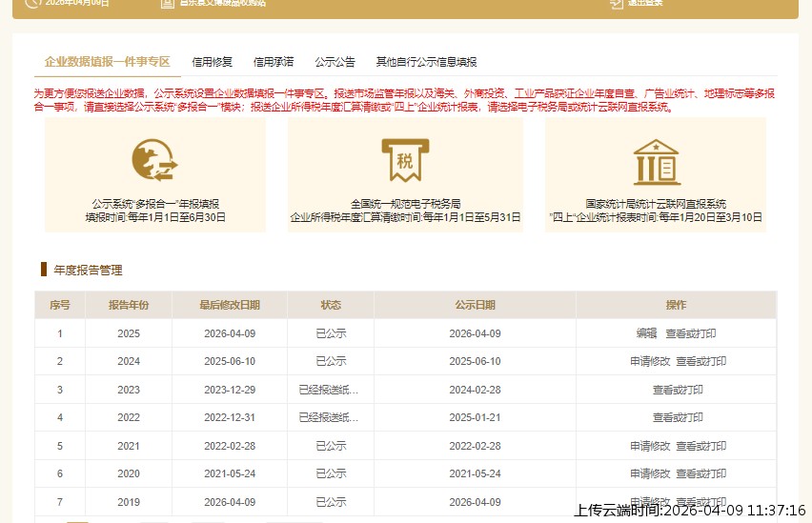
Task: Click publication date 2025-01-21
Action: point(475,417)
